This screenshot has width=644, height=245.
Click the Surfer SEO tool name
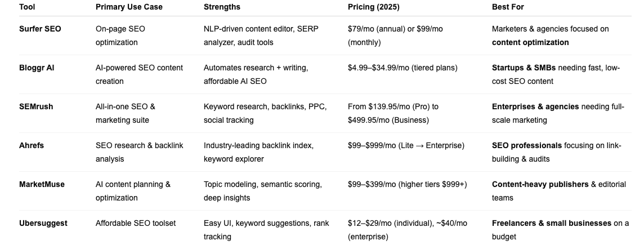tap(40, 29)
